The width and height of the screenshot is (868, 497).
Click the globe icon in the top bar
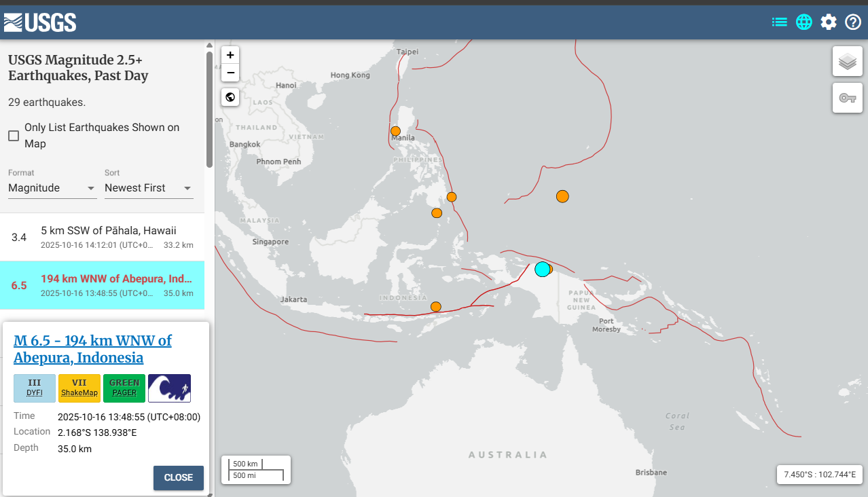point(803,22)
